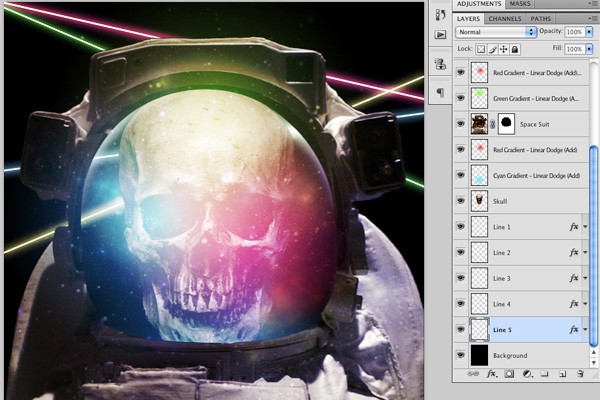Hide the Red Gradient layer below Space Suit
This screenshot has width=600, height=400.
461,149
